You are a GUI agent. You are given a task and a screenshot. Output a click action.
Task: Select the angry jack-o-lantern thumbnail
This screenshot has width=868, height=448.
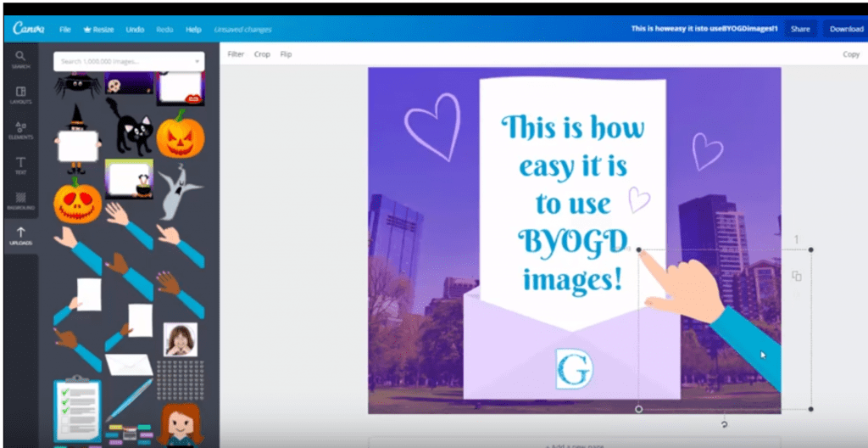pyautogui.click(x=181, y=133)
